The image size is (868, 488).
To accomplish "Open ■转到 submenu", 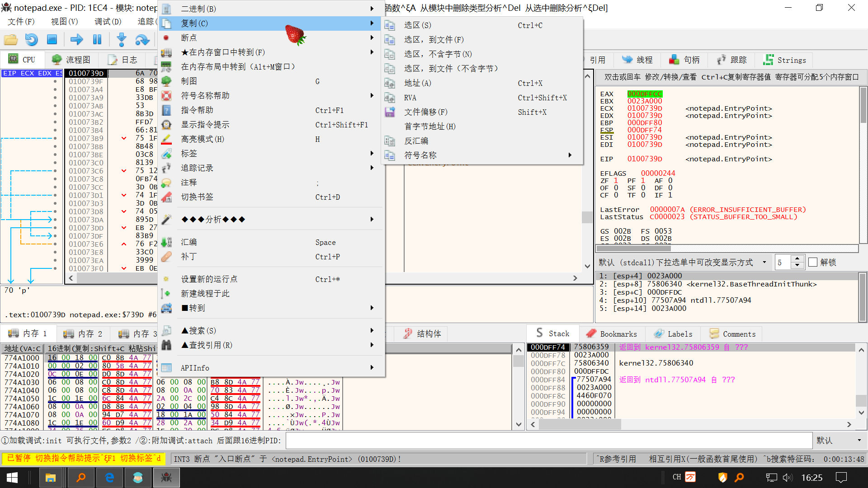I will point(271,308).
